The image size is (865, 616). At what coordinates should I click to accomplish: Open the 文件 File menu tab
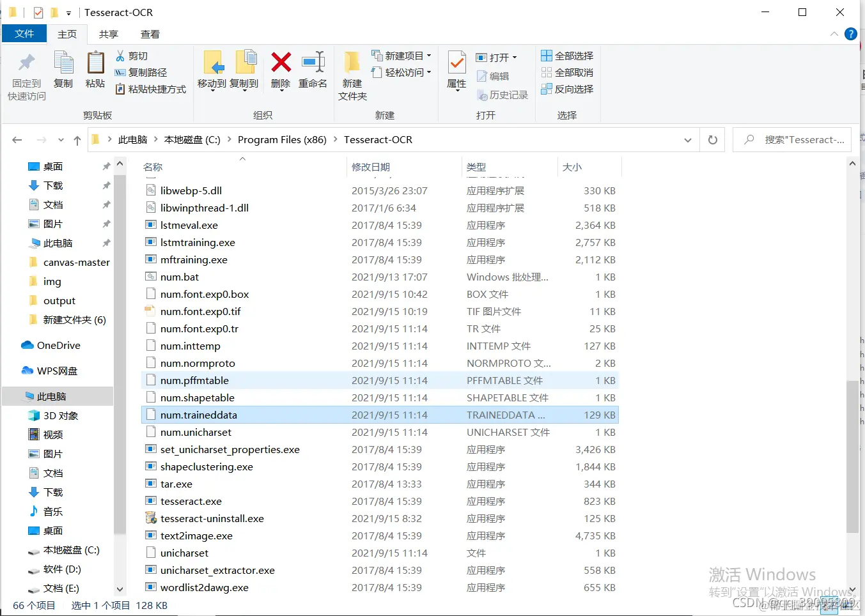(24, 34)
